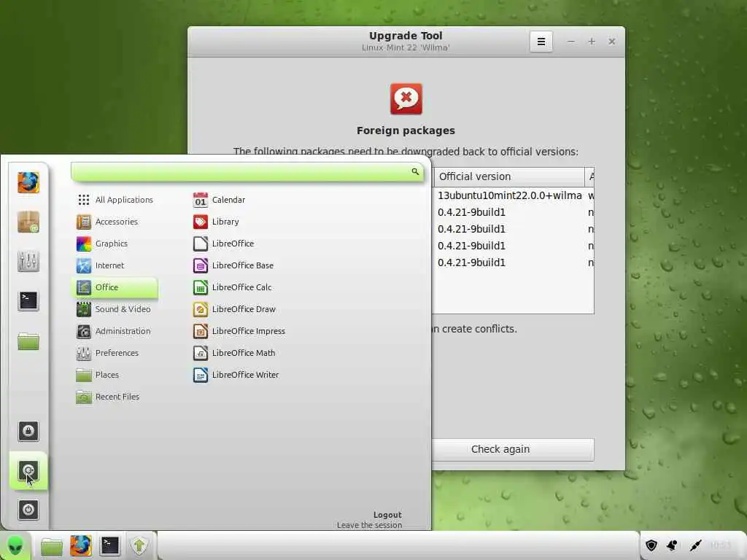Launch Library application

(216, 222)
